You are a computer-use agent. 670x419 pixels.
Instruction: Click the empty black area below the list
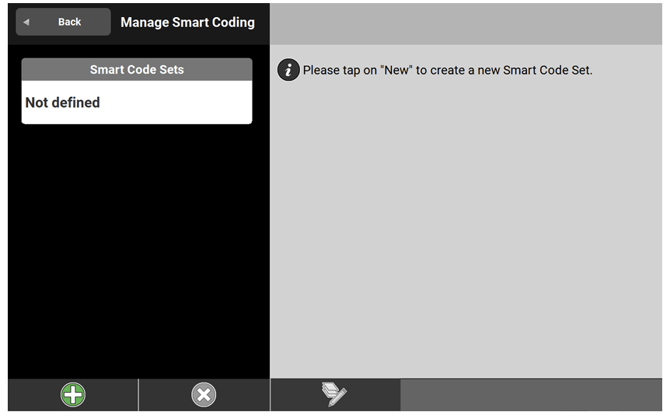click(137, 250)
